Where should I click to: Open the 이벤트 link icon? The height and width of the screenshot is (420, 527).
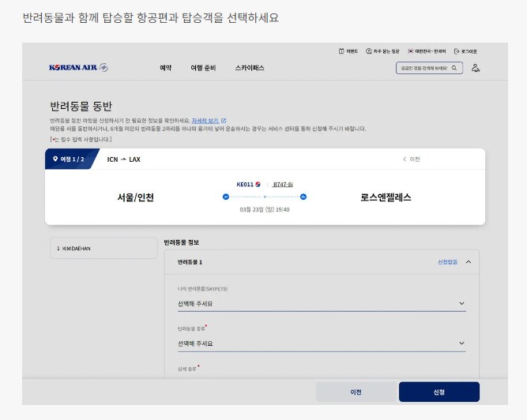tap(341, 51)
